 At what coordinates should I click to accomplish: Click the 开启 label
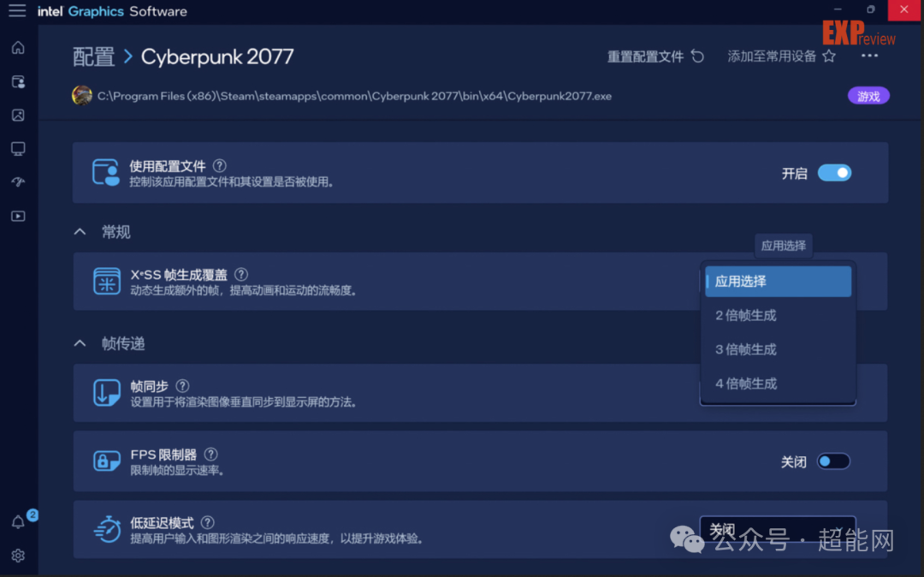tap(794, 173)
